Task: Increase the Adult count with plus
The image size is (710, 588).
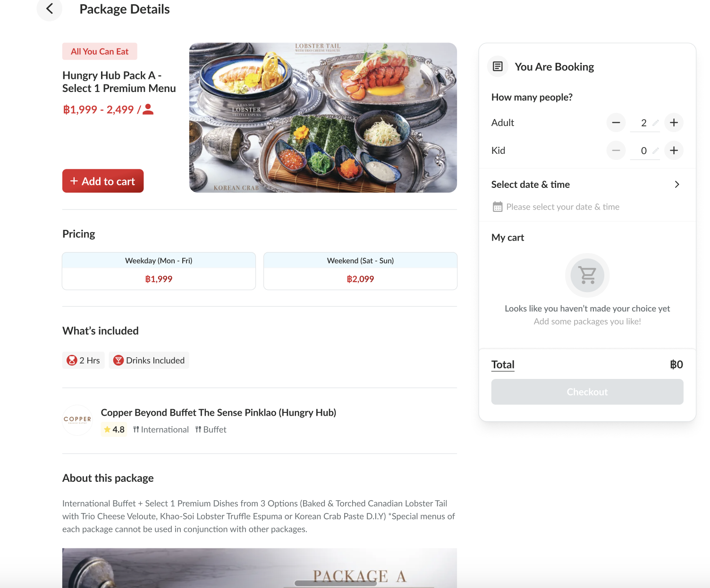Action: pyautogui.click(x=674, y=123)
